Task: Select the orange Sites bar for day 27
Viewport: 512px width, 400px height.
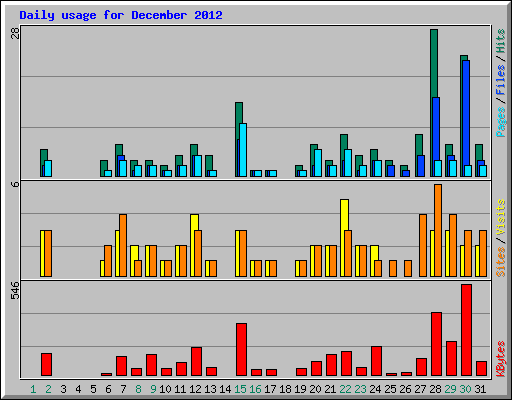Action: tap(423, 245)
